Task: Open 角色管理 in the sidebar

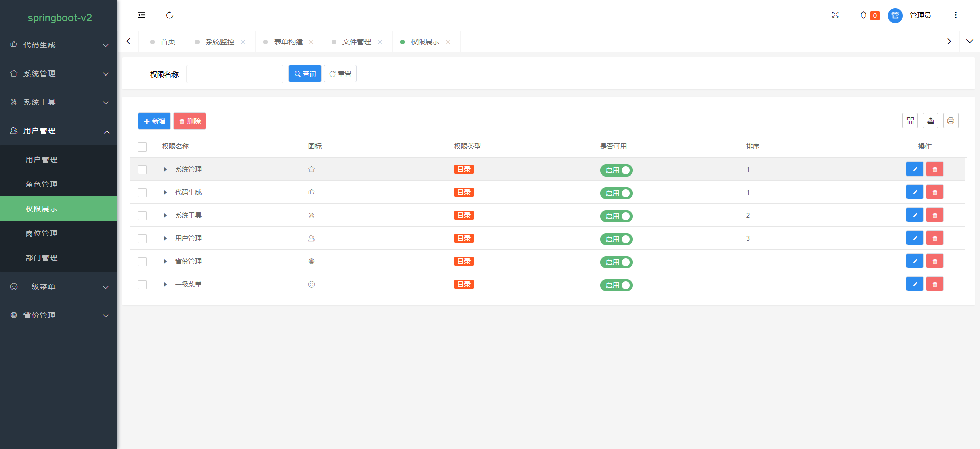Action: (59, 184)
